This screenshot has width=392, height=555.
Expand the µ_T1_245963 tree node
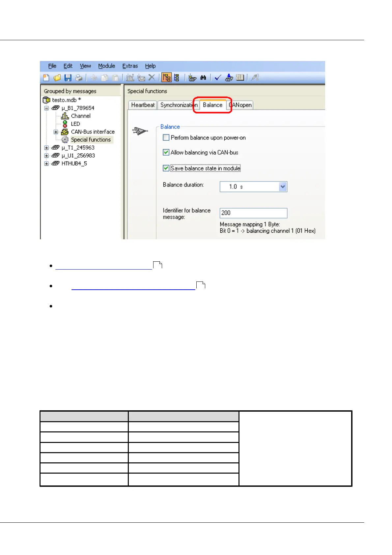(46, 148)
